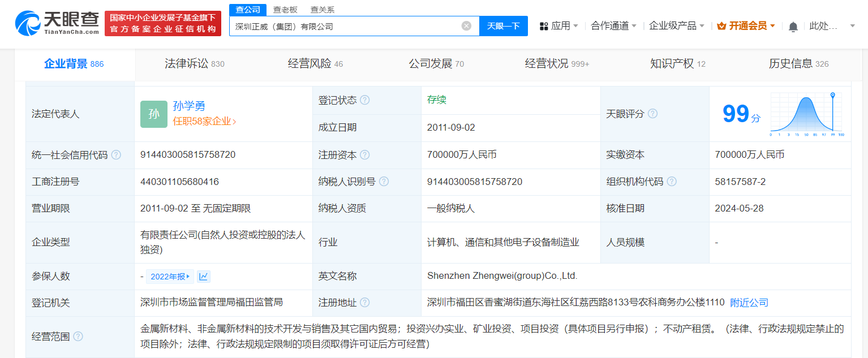The width and height of the screenshot is (868, 358).
Task: Click inside the company search input field
Action: pos(340,26)
